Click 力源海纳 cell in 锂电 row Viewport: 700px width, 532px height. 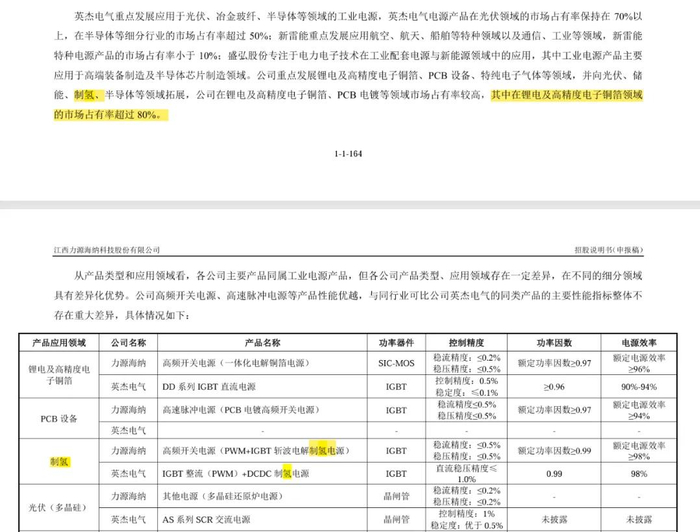(128, 363)
